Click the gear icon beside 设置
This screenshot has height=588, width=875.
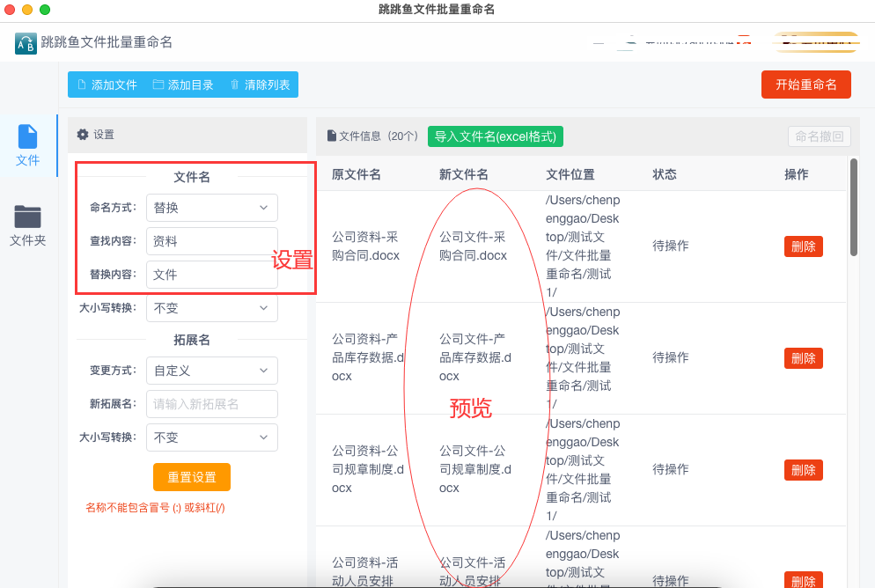(83, 135)
